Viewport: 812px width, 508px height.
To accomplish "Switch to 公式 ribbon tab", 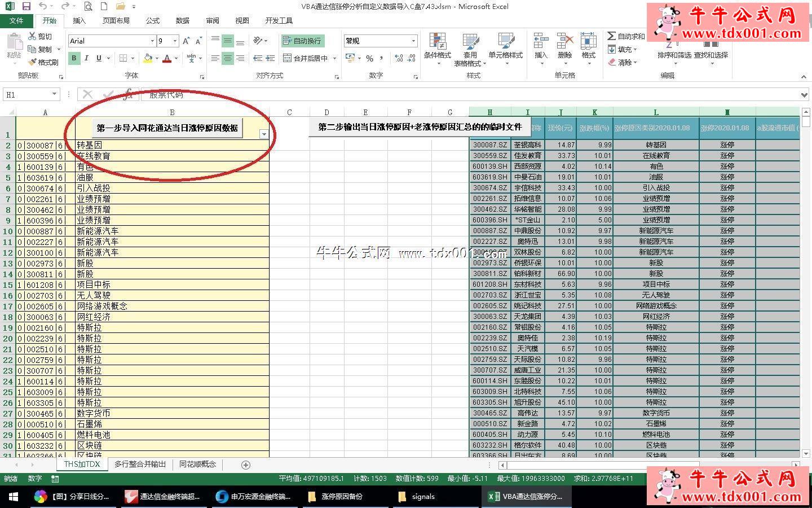I will pyautogui.click(x=153, y=20).
